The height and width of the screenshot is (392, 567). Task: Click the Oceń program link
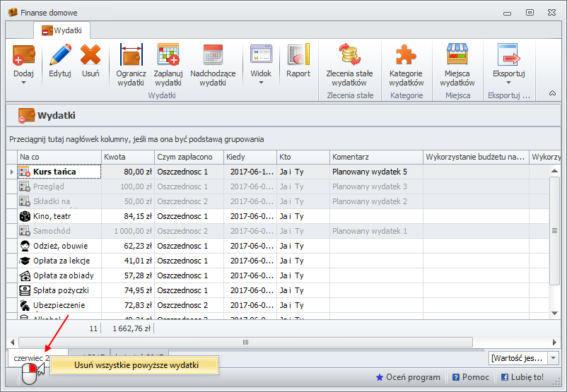[x=410, y=378]
